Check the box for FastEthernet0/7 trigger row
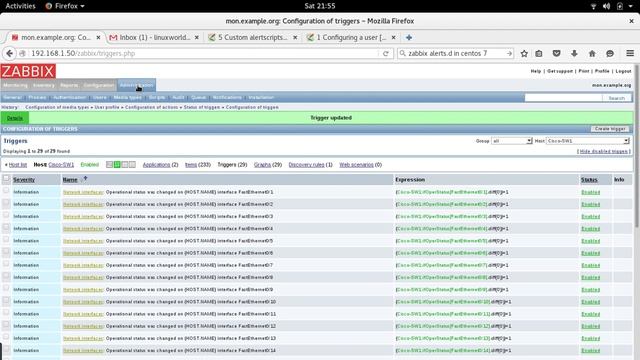Image resolution: width=640 pixels, height=360 pixels. pos(6,264)
